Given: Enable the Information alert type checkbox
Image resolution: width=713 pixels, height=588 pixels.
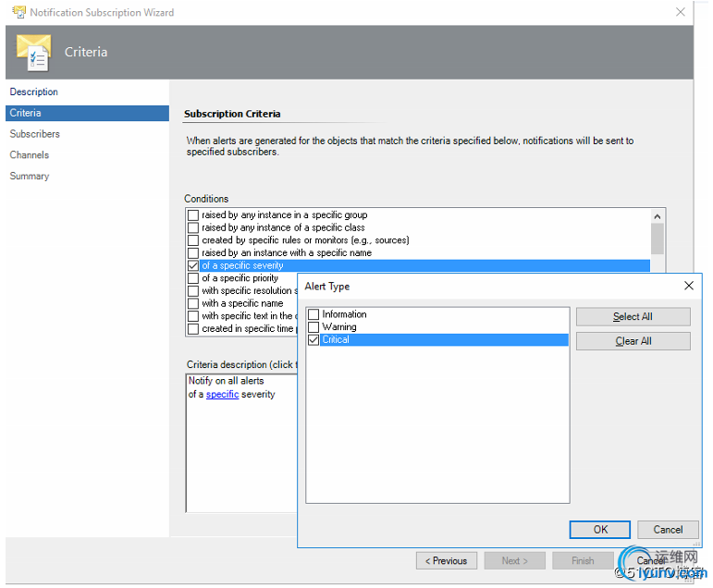Looking at the screenshot, I should [x=313, y=314].
